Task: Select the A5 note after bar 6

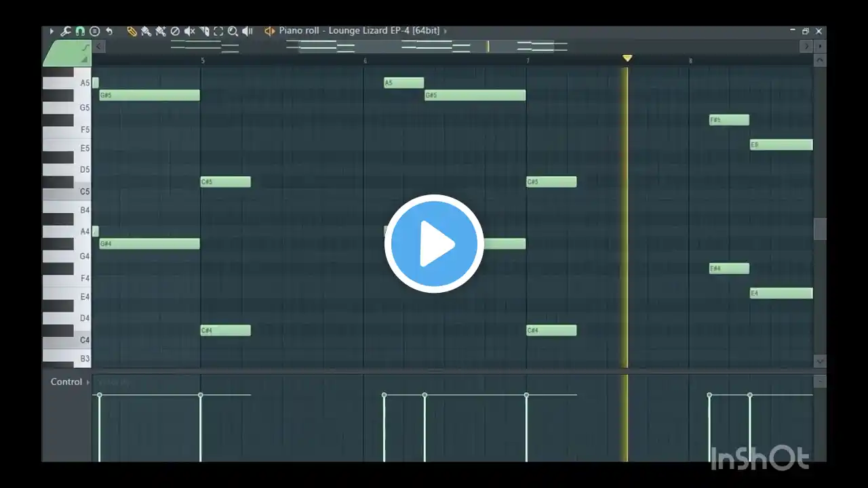Action: (x=404, y=83)
